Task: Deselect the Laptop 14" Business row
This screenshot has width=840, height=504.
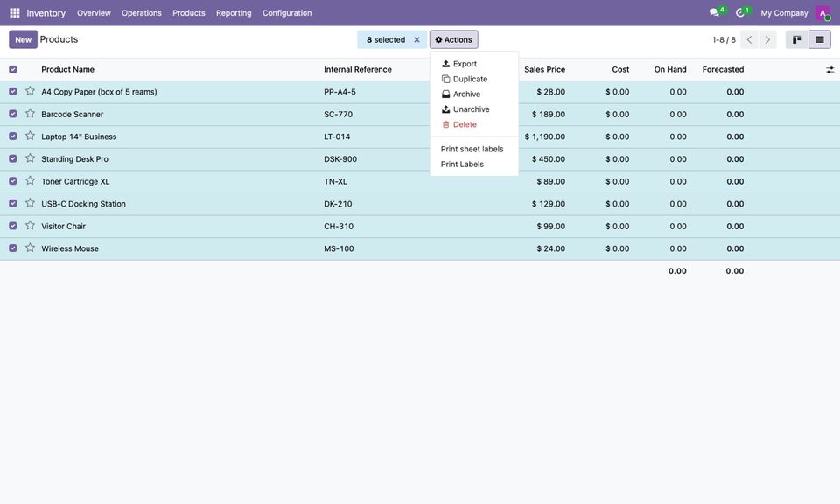Action: (x=13, y=136)
